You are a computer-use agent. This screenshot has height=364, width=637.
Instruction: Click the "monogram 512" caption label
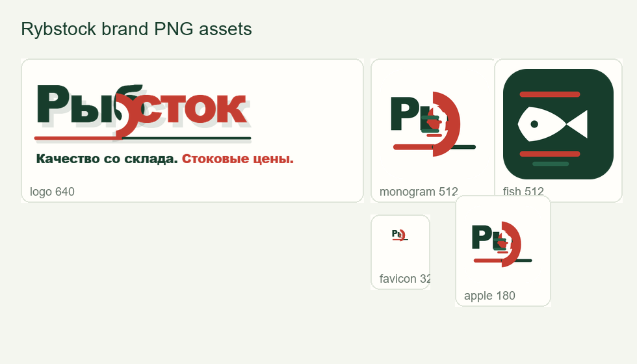click(419, 192)
